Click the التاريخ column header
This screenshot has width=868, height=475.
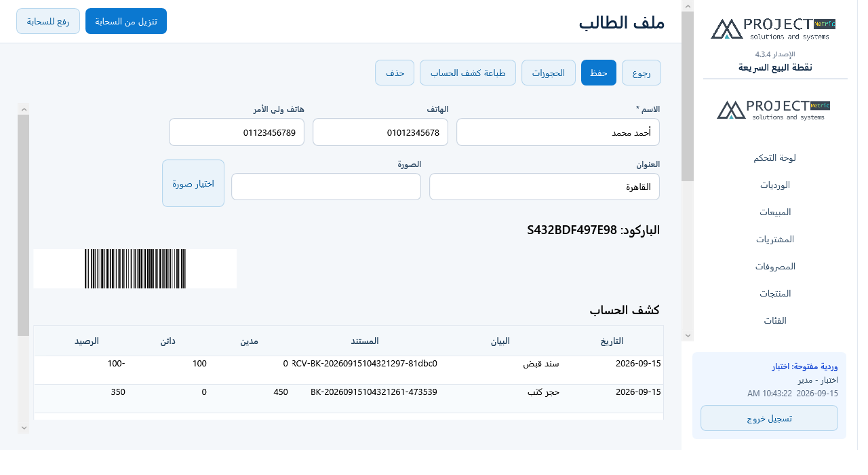click(612, 341)
